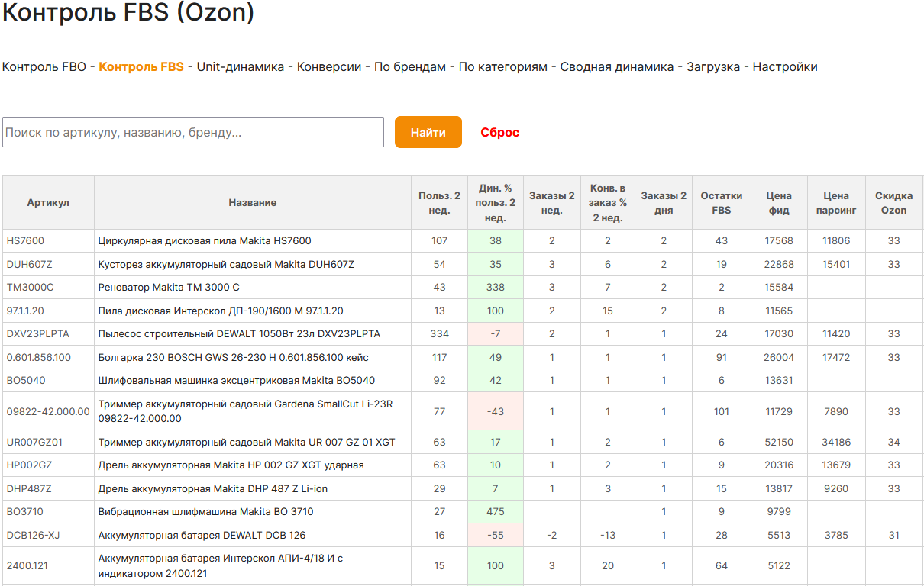The height and width of the screenshot is (586, 924).
Task: Click name Болгарка 230 BOSCH GWS 26-230 H
Action: pos(234,358)
